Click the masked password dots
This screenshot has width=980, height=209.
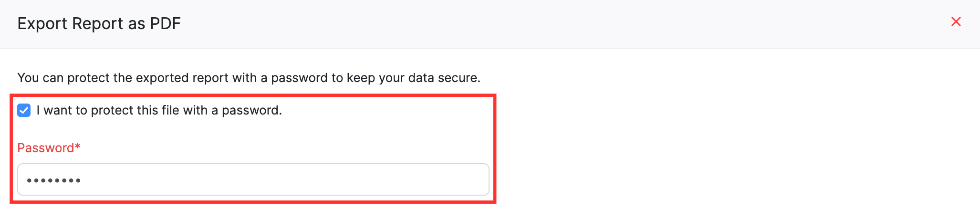point(53,180)
